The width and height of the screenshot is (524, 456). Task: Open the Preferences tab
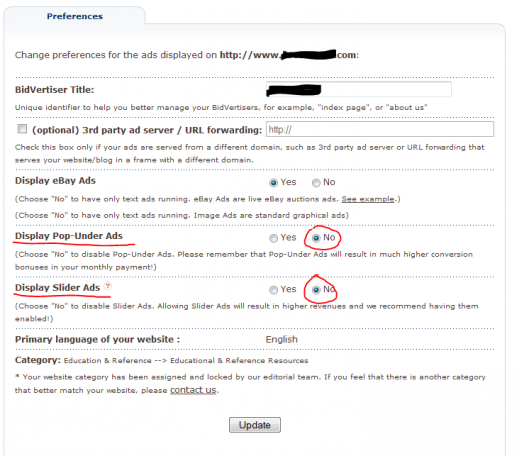pyautogui.click(x=75, y=16)
